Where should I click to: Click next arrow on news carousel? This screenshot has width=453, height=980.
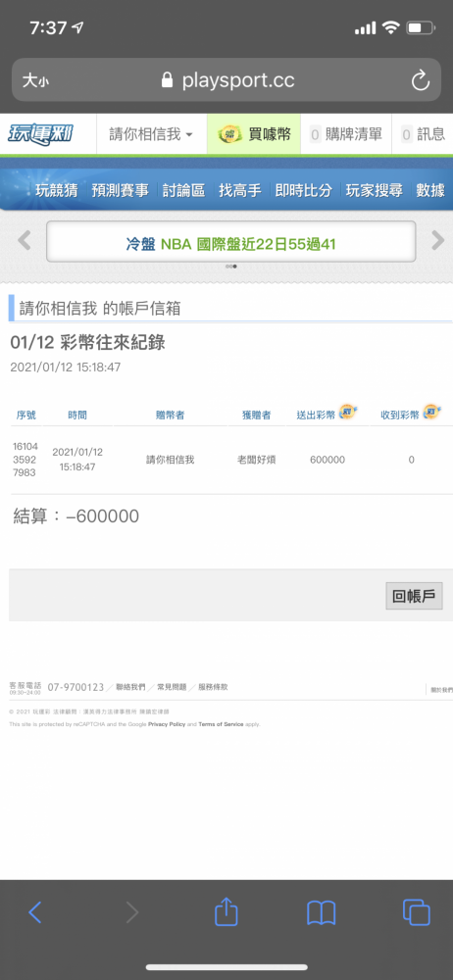coord(438,240)
